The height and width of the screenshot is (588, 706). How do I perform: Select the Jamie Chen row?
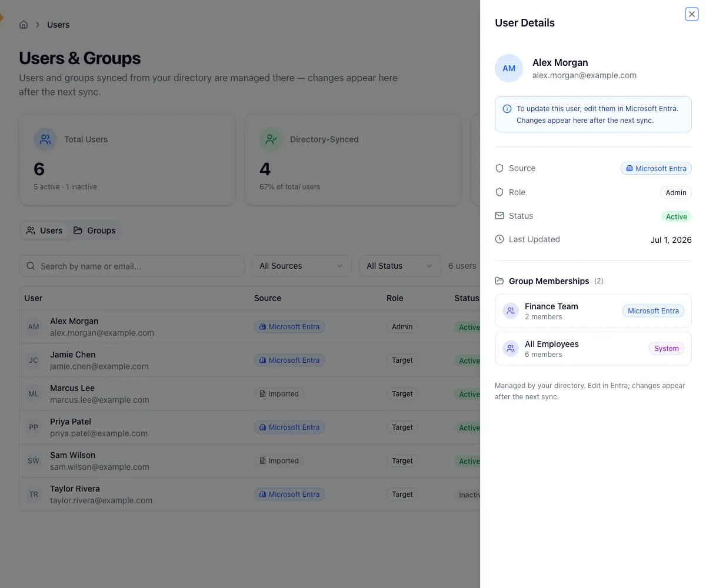[x=249, y=360]
